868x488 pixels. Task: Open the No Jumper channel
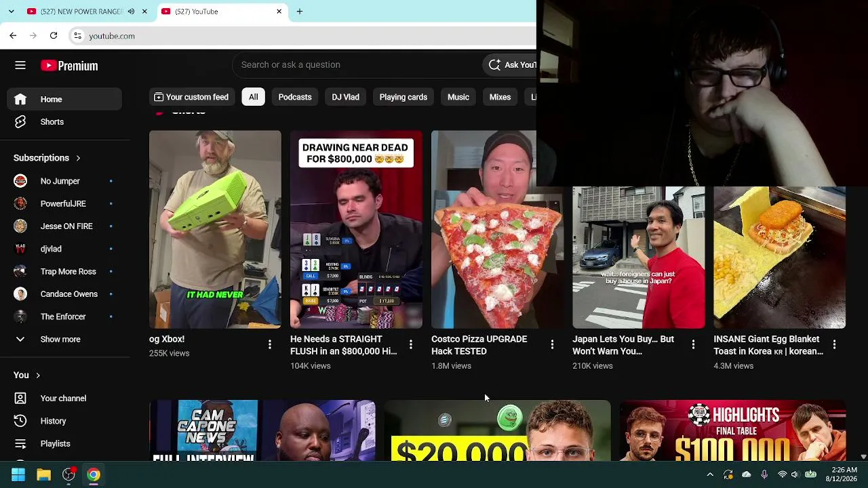click(x=65, y=181)
